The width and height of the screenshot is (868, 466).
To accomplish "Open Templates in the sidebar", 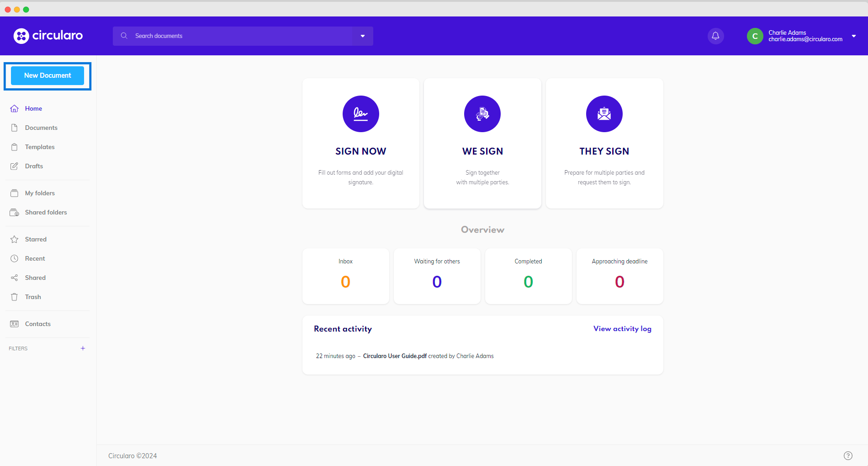I will click(40, 147).
